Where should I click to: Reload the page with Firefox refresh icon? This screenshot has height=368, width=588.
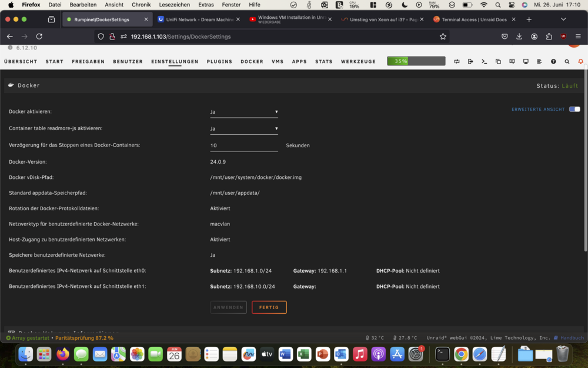(x=39, y=37)
